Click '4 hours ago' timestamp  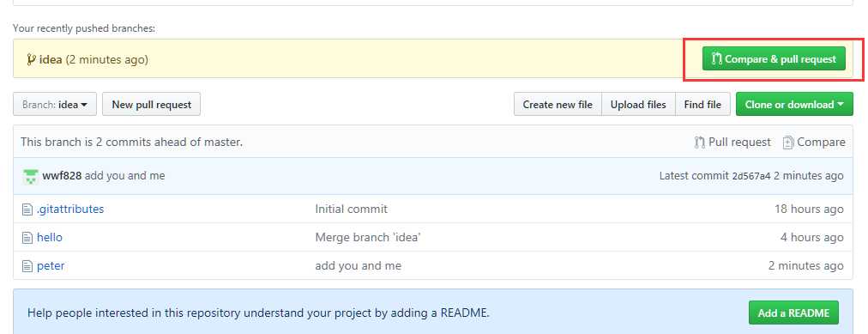(811, 237)
